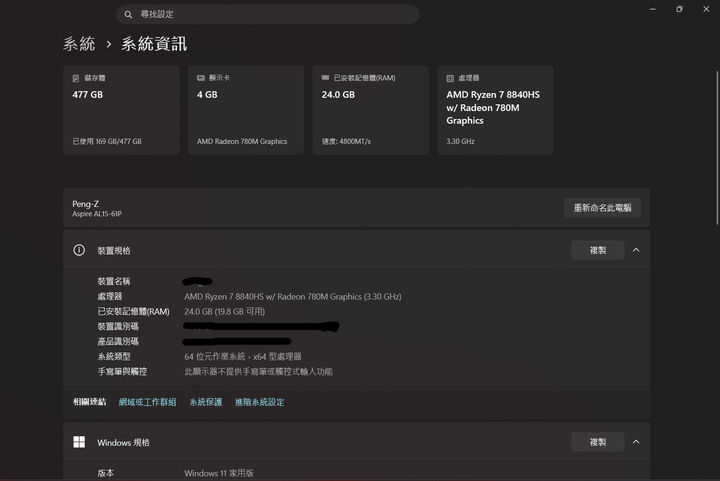Screen dimensions: 720x481
Task: Click the 處理器 row value in device specs
Action: pos(293,296)
